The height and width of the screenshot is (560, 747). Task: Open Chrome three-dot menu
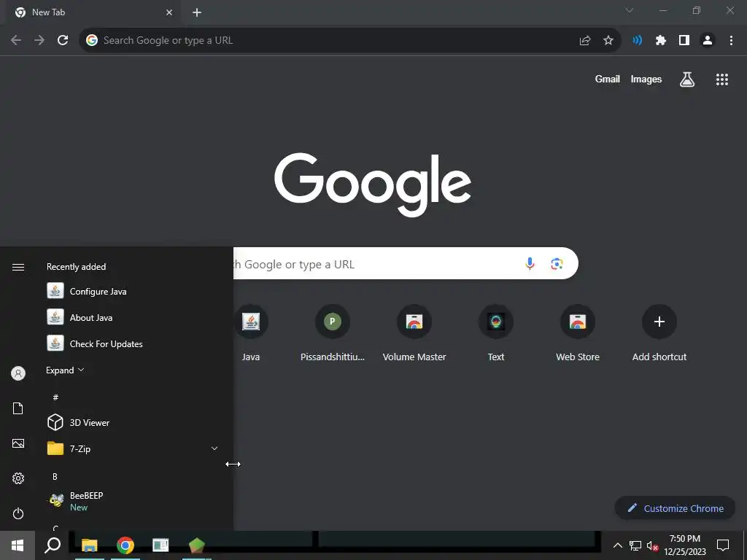[x=731, y=40]
